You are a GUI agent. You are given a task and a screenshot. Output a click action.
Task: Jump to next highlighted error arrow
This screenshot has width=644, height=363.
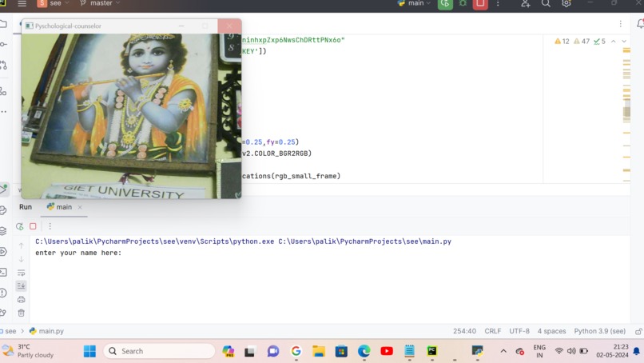[624, 42]
